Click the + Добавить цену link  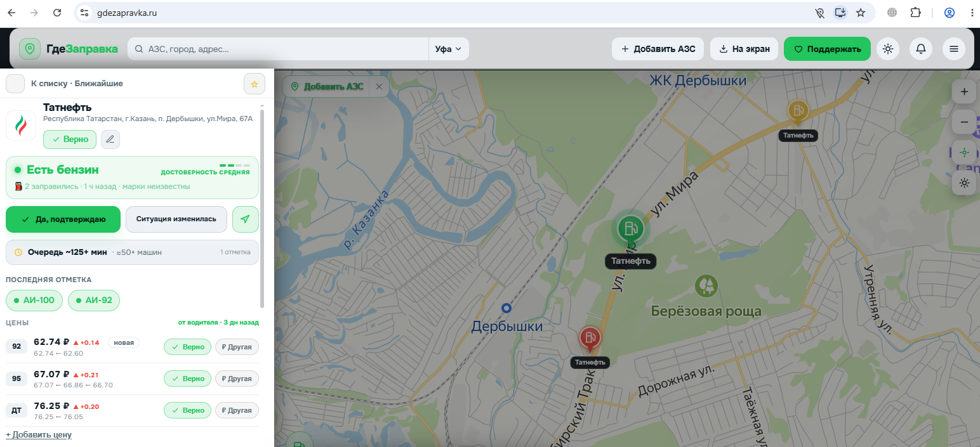[x=39, y=434]
